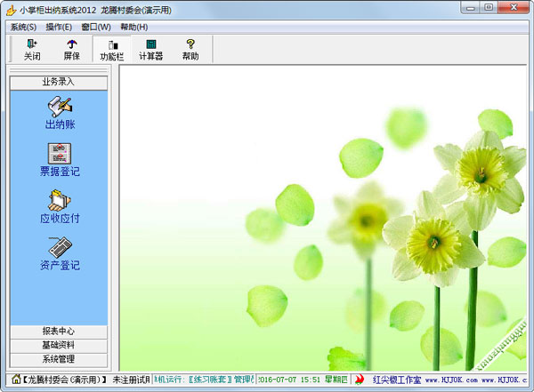Collapse the 业务录入 sidebar section
This screenshot has width=534, height=392.
pos(59,82)
